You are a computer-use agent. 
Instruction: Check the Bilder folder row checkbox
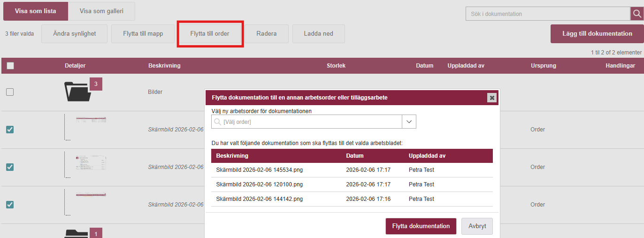(10, 92)
